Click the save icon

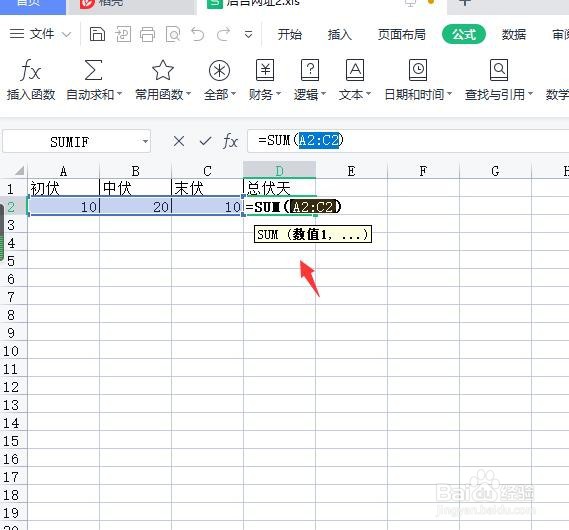pyautogui.click(x=97, y=34)
